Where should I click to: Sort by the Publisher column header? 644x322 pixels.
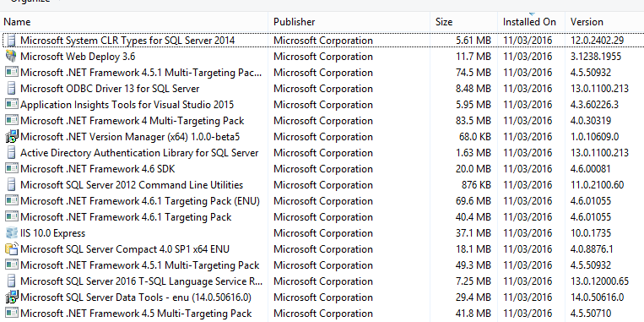(x=294, y=22)
